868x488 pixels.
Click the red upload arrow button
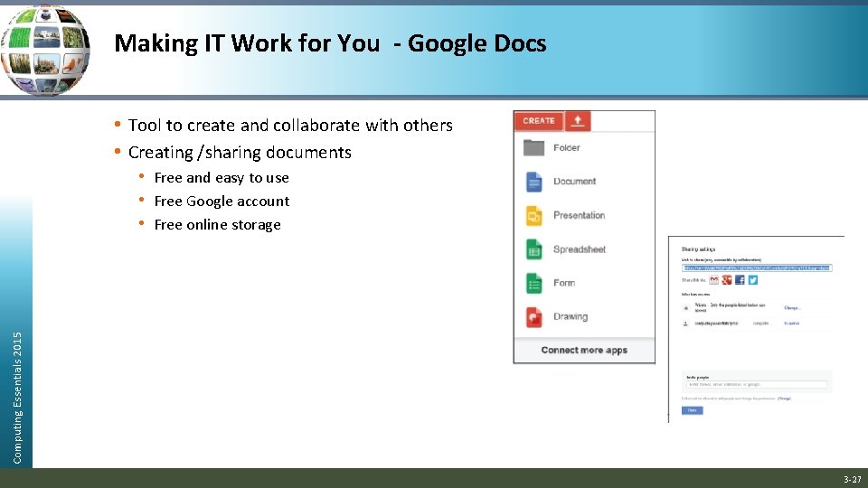pyautogui.click(x=578, y=120)
